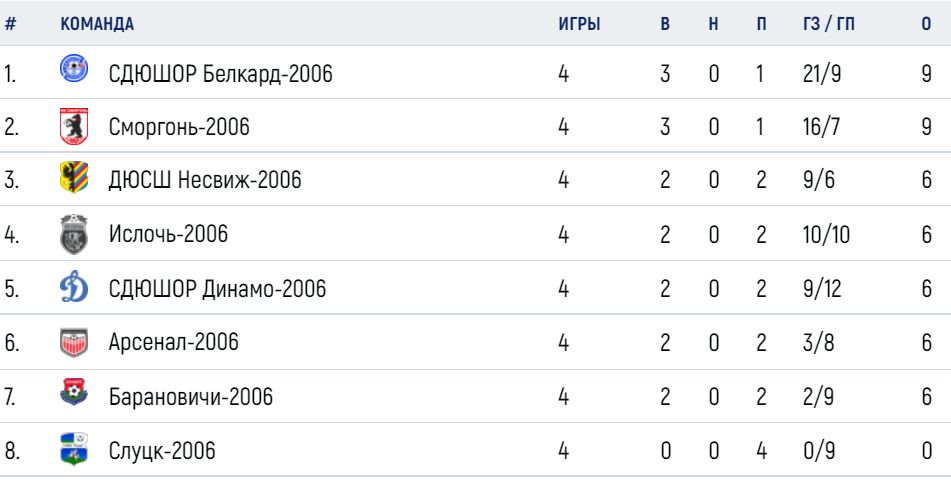Open the Ислочь-2006 team link

tap(169, 234)
